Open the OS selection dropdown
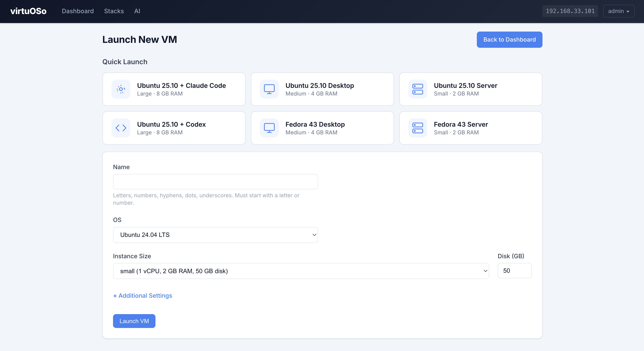 point(215,235)
